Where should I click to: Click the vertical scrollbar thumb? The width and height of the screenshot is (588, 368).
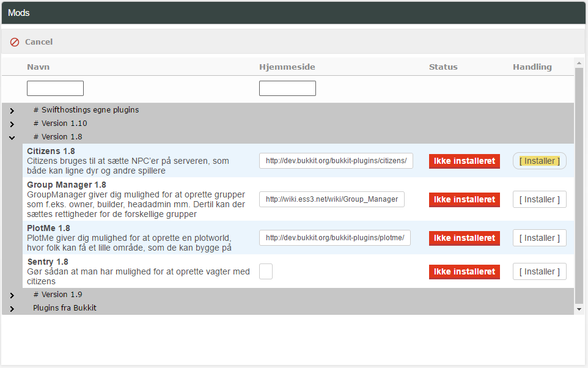point(579,186)
